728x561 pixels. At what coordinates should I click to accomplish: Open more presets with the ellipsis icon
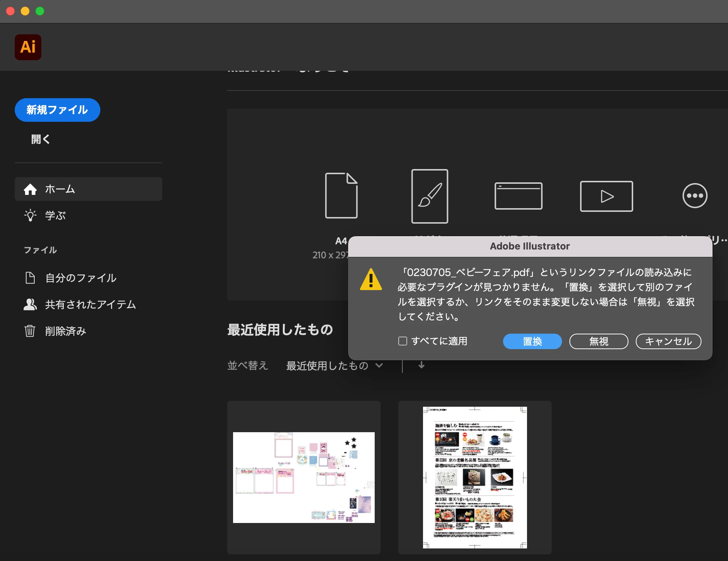(695, 196)
